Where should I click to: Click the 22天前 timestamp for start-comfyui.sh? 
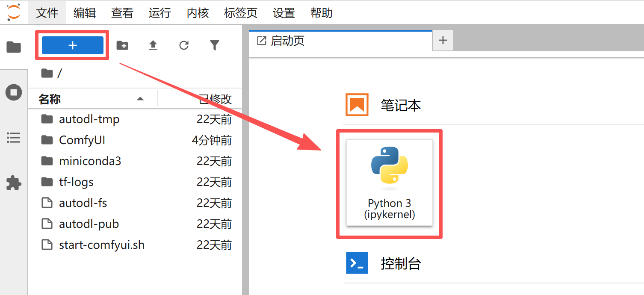pyautogui.click(x=214, y=245)
